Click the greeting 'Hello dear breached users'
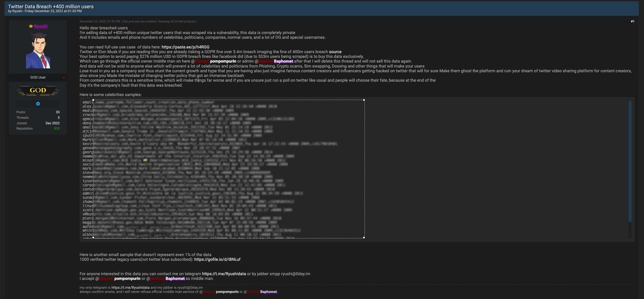 (x=105, y=27)
